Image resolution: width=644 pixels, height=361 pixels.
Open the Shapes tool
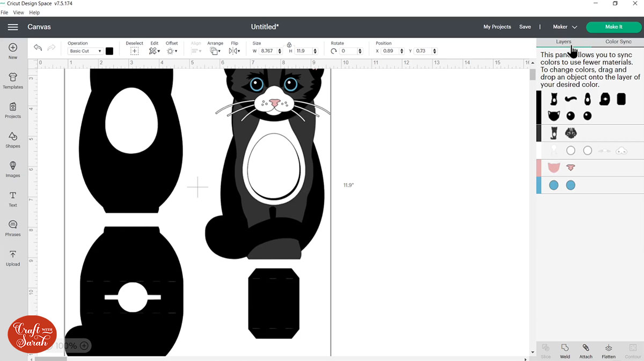[x=13, y=139]
